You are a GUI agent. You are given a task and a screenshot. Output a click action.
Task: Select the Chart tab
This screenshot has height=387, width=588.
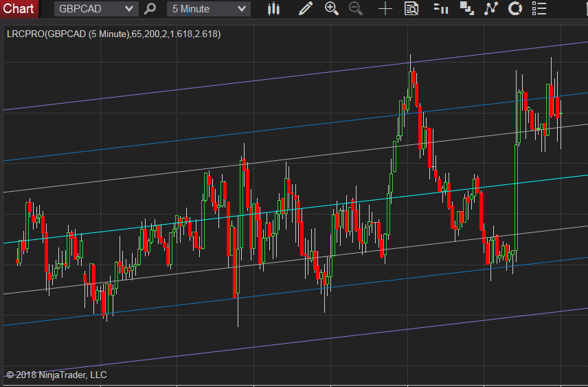pos(19,9)
